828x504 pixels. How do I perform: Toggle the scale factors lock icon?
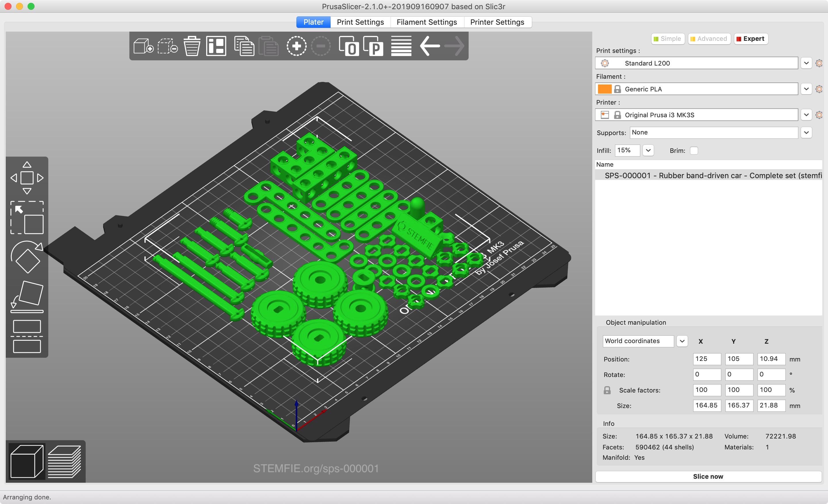tap(607, 390)
